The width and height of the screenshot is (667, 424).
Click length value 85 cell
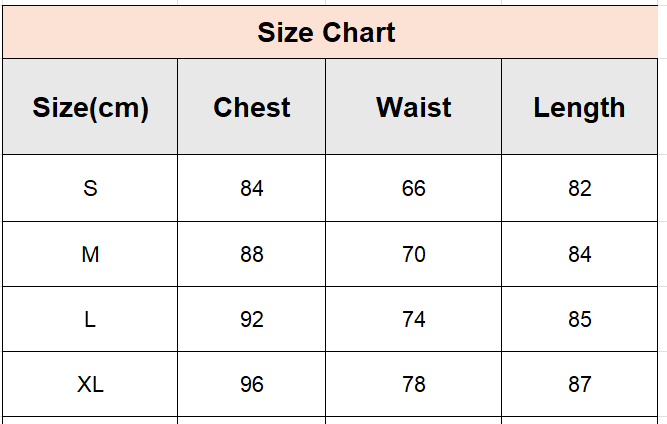pos(579,319)
